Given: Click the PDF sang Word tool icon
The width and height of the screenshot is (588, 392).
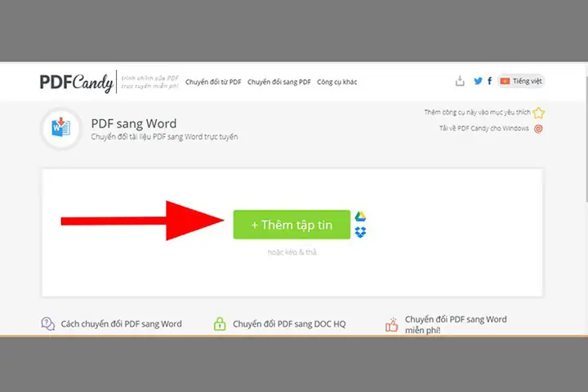Looking at the screenshot, I should [x=61, y=128].
